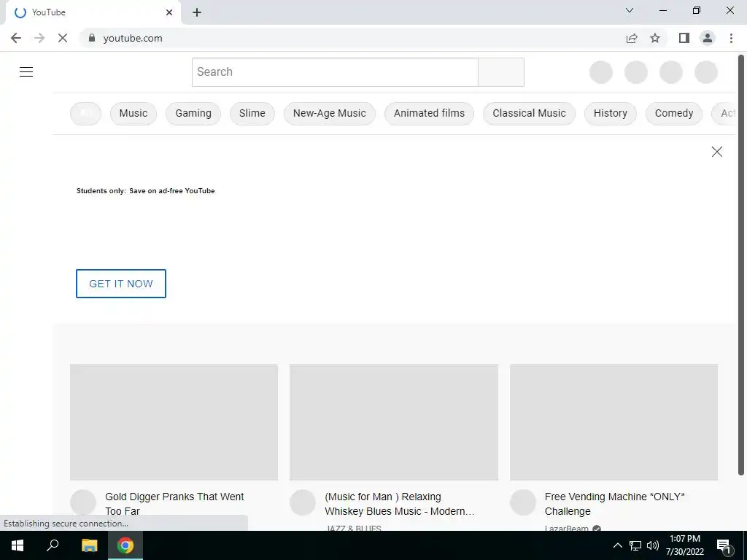
Task: Open a new tab with plus button
Action: point(197,12)
